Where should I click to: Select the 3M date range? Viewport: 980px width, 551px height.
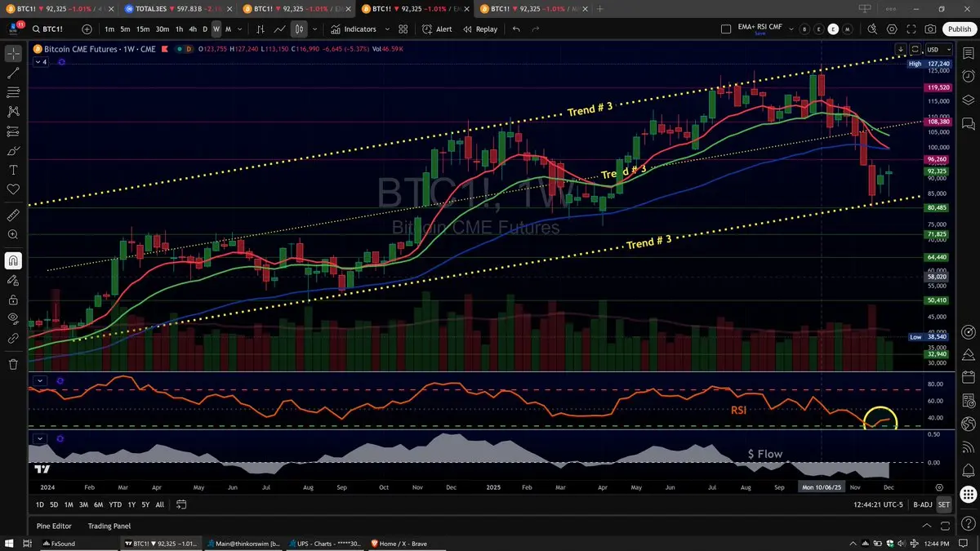coord(83,504)
